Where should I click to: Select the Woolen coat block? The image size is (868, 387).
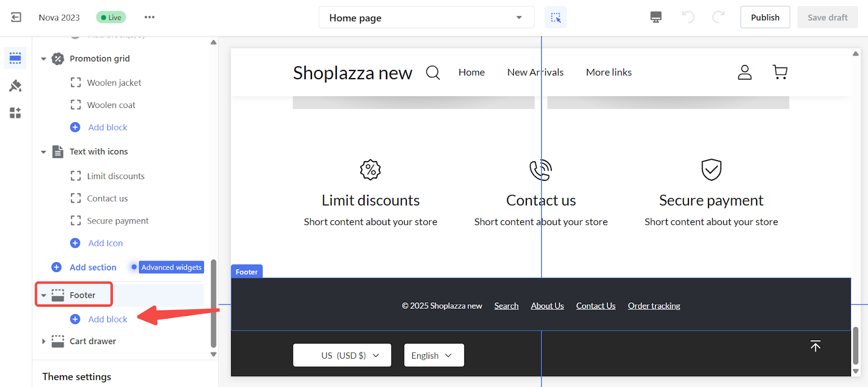tap(111, 105)
